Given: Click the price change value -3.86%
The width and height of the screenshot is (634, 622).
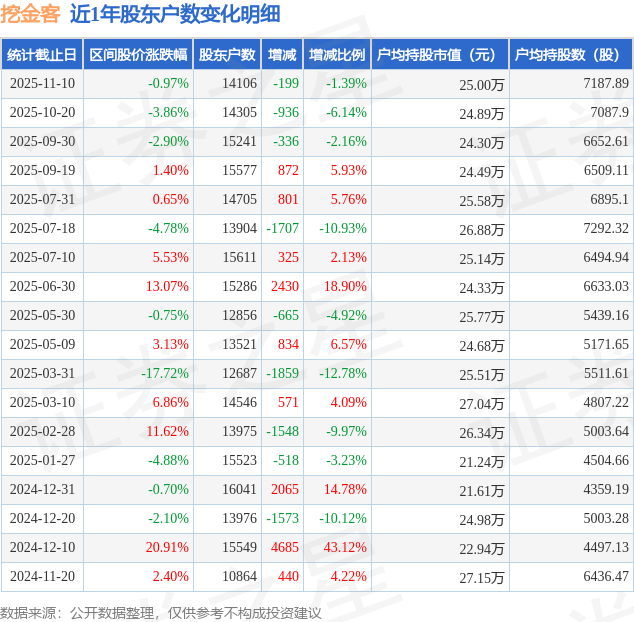Looking at the screenshot, I should tap(168, 112).
